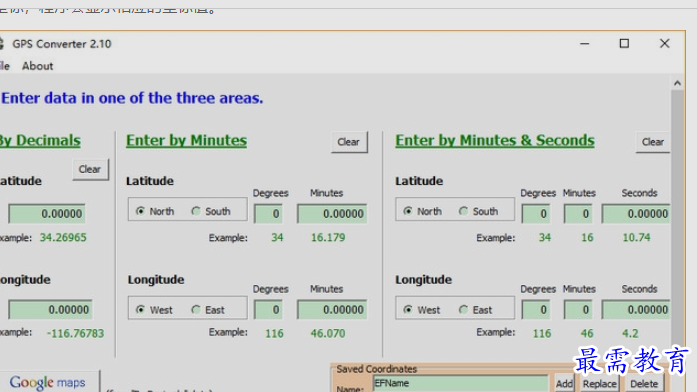This screenshot has width=697, height=392.
Task: Click example longitude value -116.76783
Action: 75,333
